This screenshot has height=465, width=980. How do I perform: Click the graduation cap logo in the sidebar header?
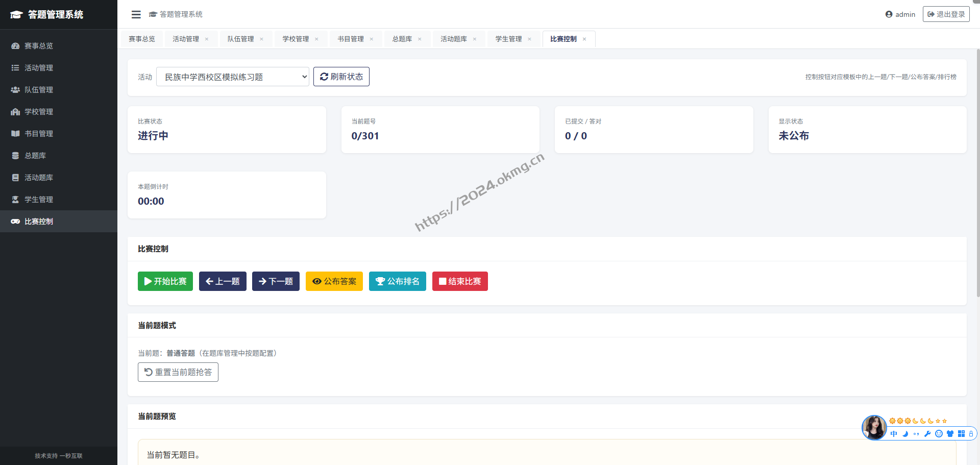16,15
